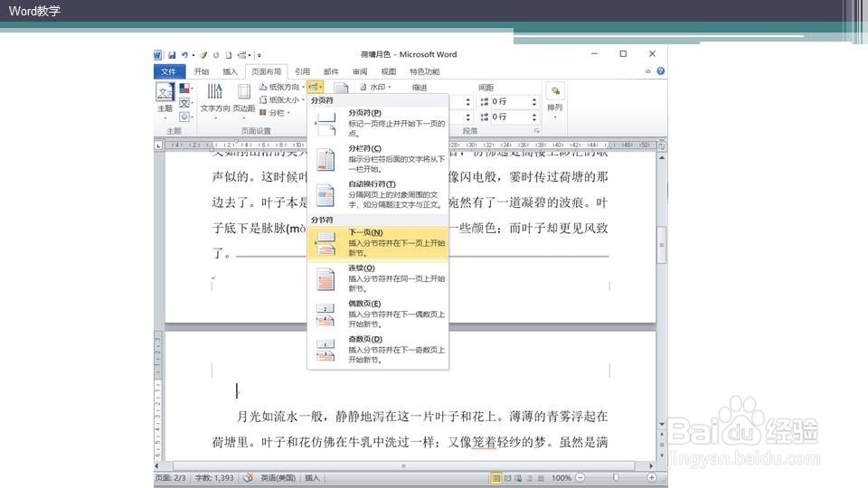Click the theme colors icon
This screenshot has height=488, width=868.
point(184,89)
